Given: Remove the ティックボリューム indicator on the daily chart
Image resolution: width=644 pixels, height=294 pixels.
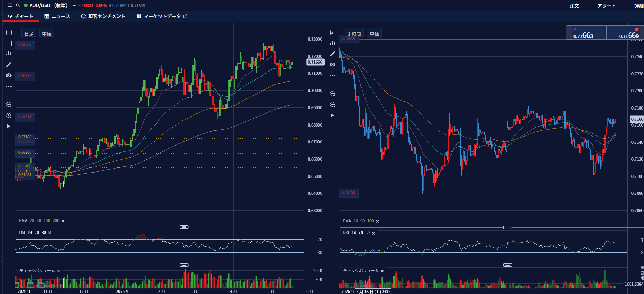Looking at the screenshot, I should click(x=59, y=271).
